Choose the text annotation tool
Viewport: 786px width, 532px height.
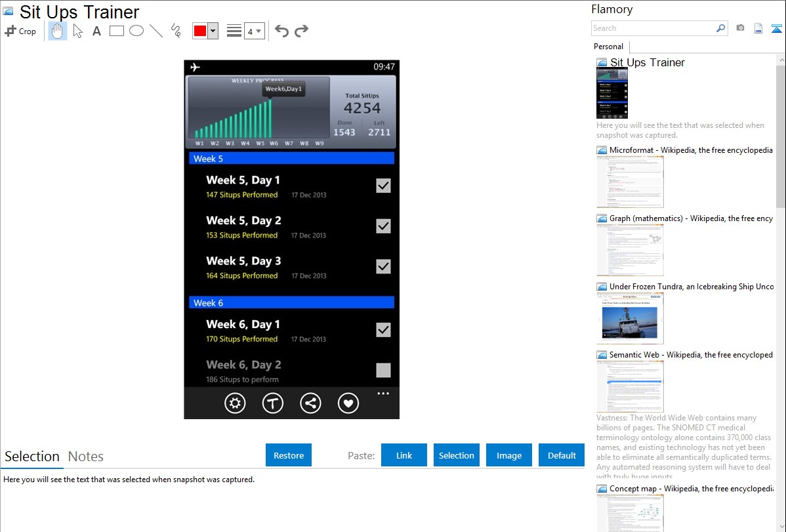[x=96, y=31]
